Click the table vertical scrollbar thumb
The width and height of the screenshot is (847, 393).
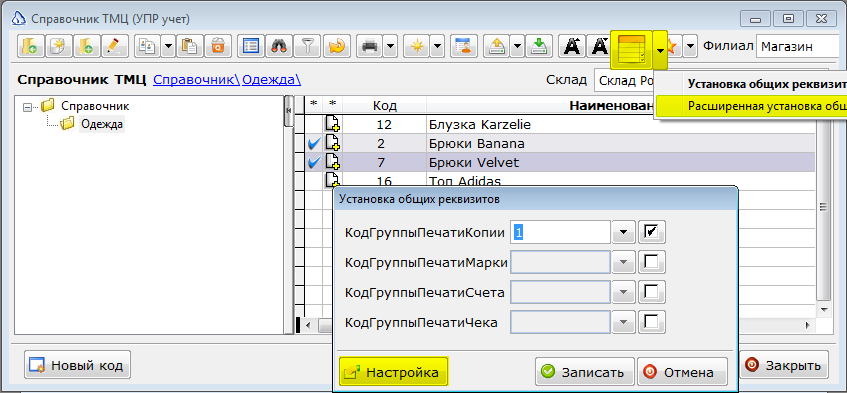823,207
